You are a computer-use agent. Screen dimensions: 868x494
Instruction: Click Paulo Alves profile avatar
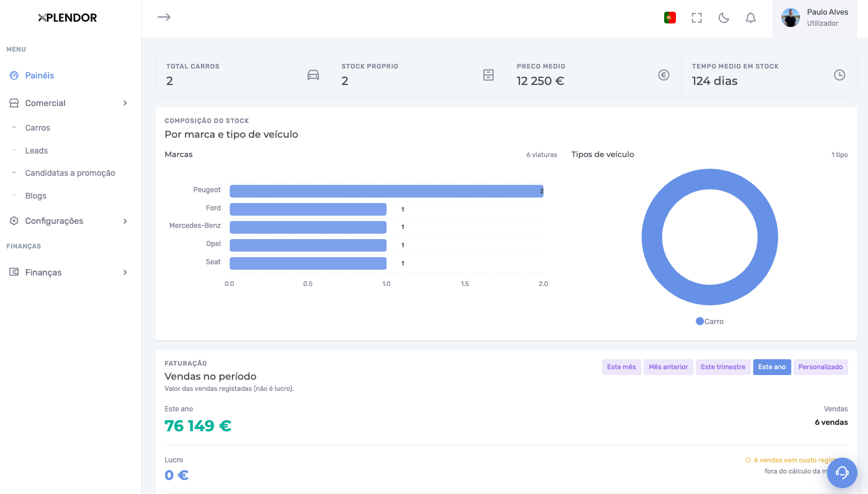point(791,18)
